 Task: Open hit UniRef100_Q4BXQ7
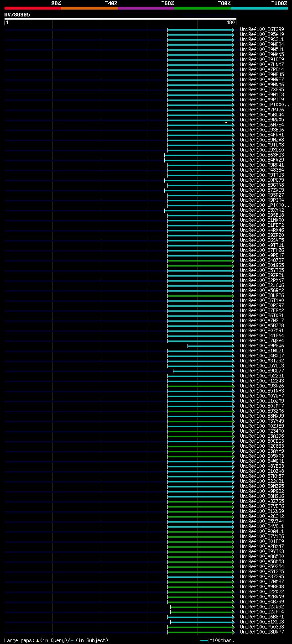pos(262,356)
